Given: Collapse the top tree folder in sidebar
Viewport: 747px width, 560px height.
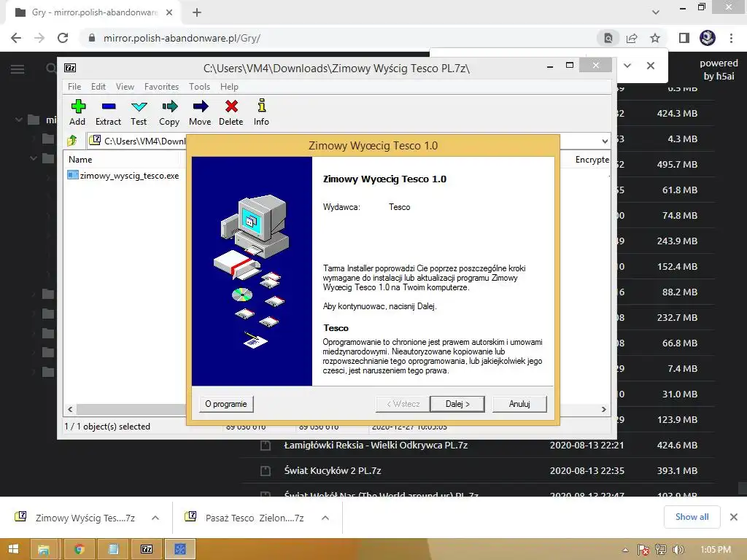Looking at the screenshot, I should tap(18, 120).
